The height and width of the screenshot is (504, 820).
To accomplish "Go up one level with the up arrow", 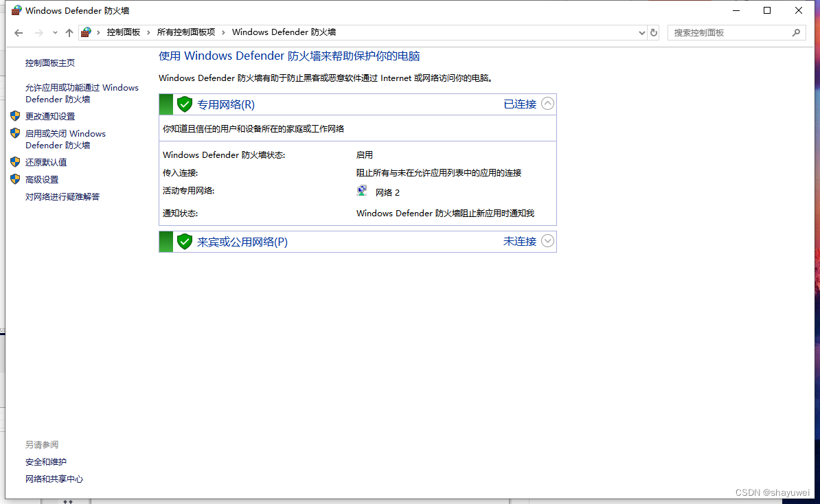I will (69, 33).
